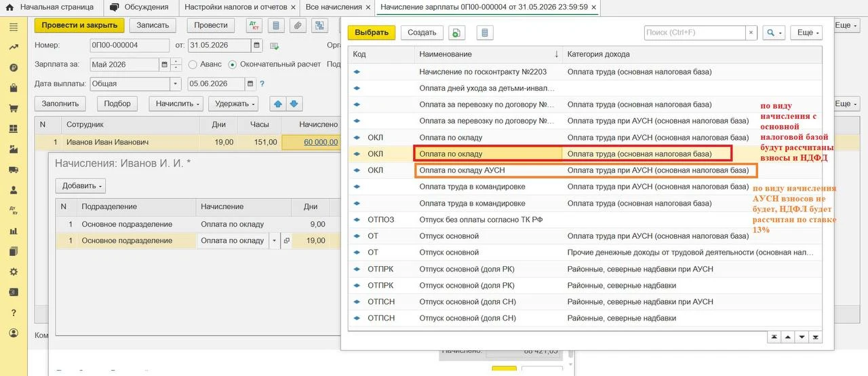
Task: Jump to list end with bottom arrow button
Action: [x=816, y=337]
